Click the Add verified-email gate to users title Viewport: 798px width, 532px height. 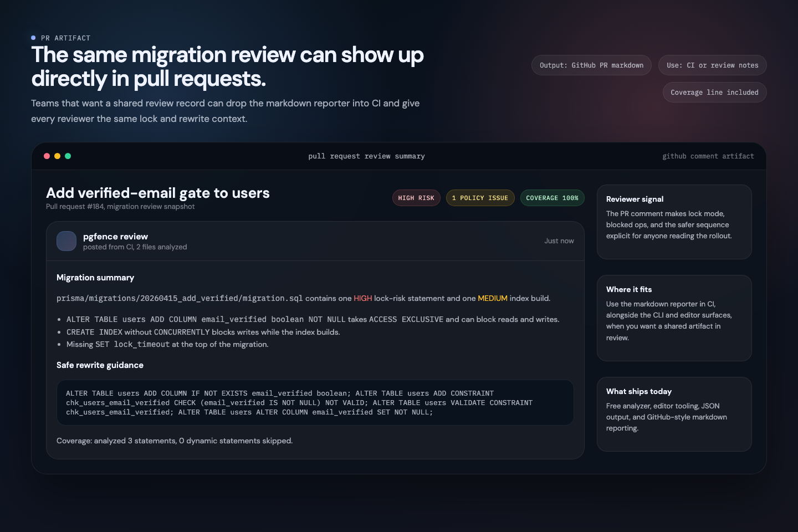click(158, 193)
